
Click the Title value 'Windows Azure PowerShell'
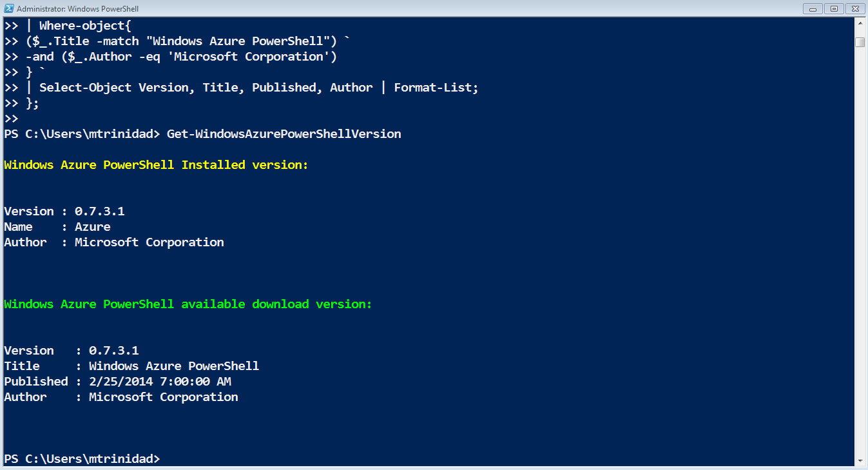pyautogui.click(x=174, y=366)
